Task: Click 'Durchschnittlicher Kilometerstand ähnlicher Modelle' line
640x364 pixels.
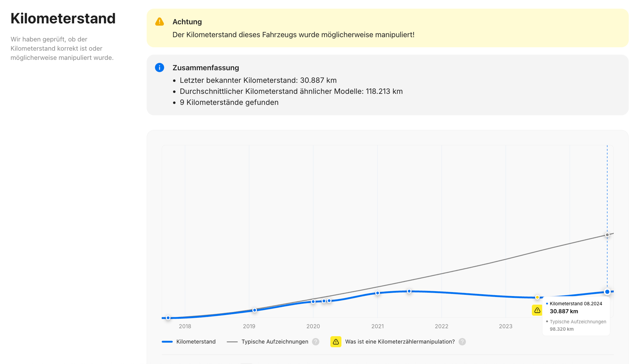Action: [291, 91]
